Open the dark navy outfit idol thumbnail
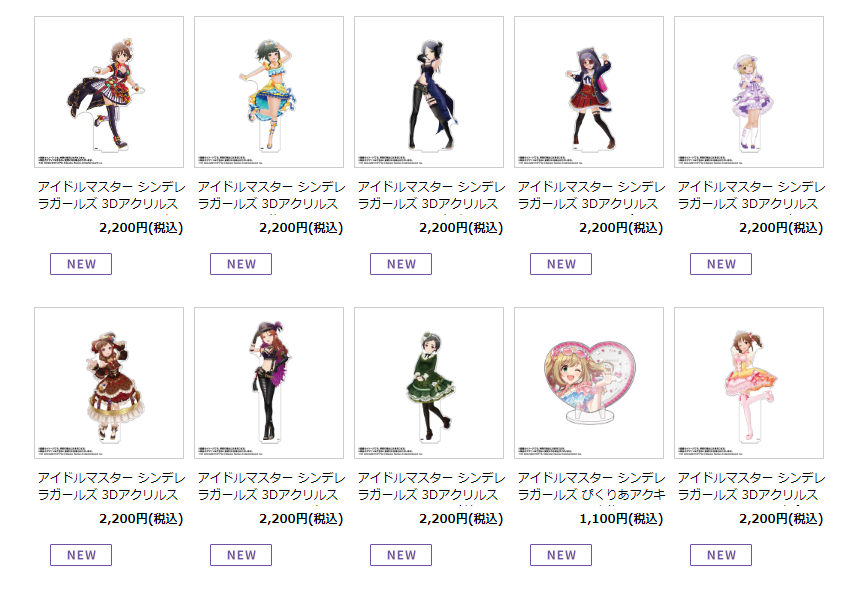The width and height of the screenshot is (852, 590). (429, 92)
